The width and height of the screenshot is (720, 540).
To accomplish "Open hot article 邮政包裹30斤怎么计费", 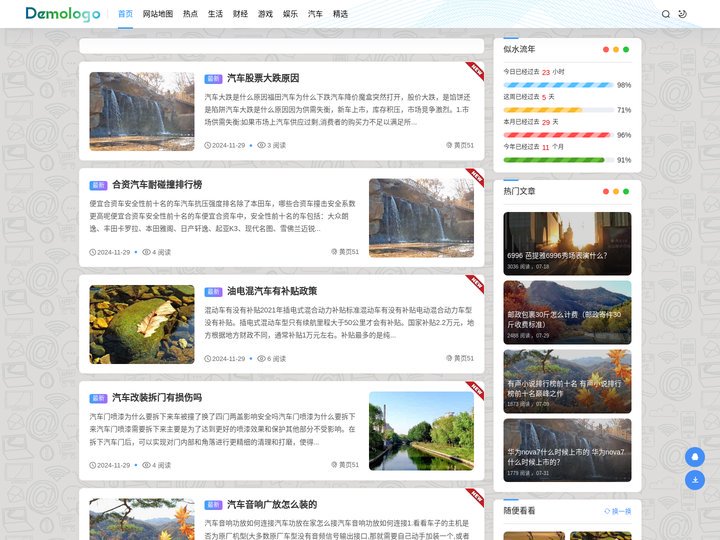I will (567, 312).
